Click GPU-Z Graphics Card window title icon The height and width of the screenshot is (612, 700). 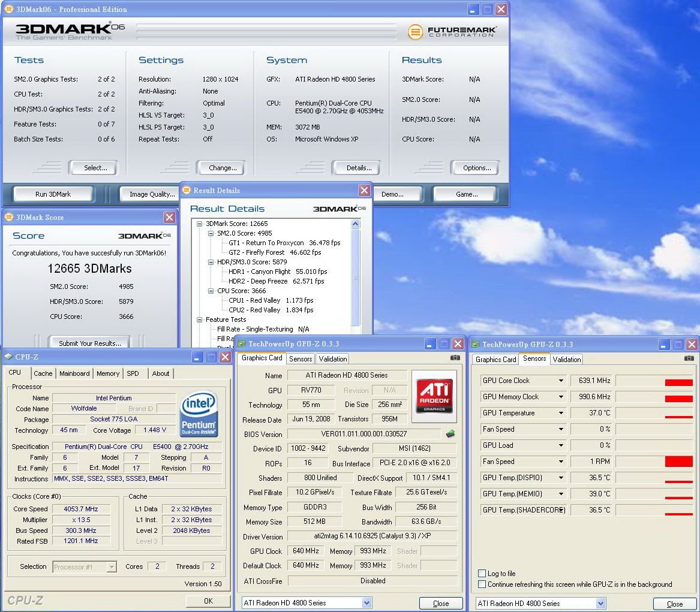click(x=242, y=344)
